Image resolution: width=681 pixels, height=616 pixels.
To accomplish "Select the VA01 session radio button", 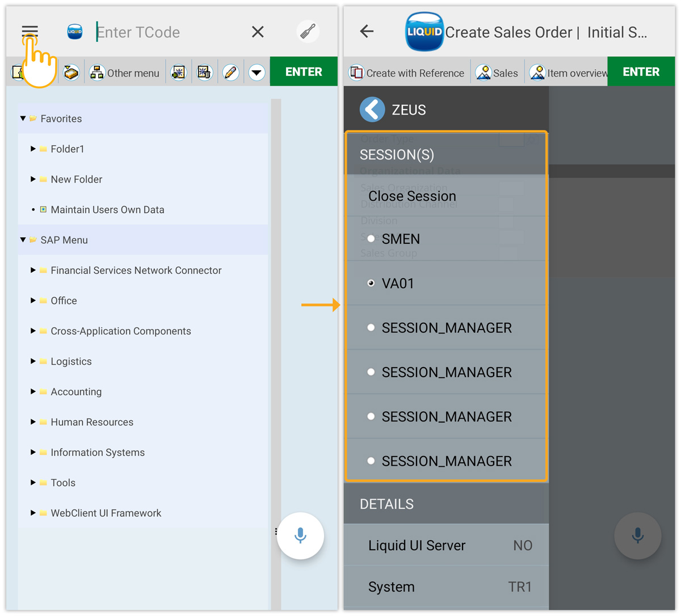I will tap(371, 283).
